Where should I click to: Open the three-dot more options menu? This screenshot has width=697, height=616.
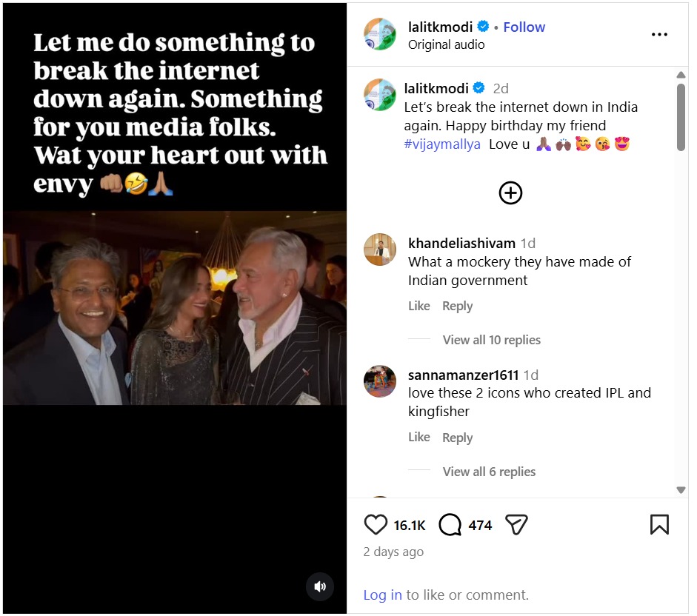coord(659,35)
